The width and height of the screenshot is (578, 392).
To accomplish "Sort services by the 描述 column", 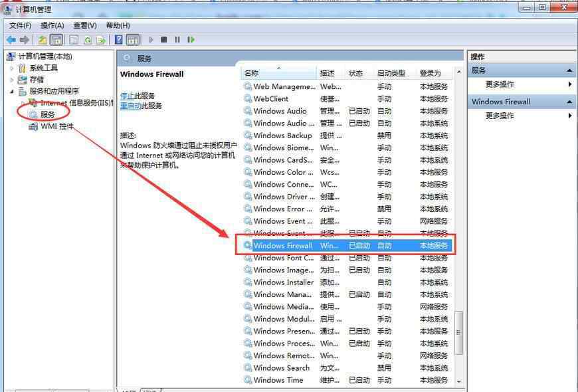I will click(x=331, y=73).
